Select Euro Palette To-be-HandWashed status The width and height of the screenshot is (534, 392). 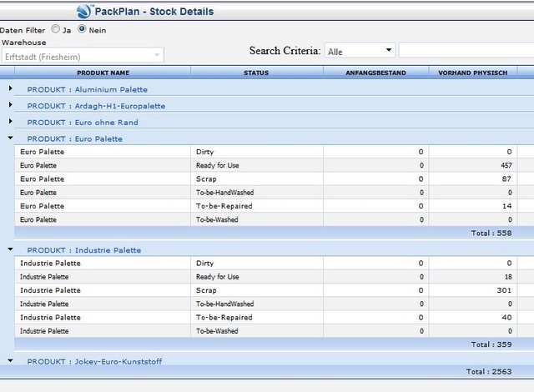(257, 193)
